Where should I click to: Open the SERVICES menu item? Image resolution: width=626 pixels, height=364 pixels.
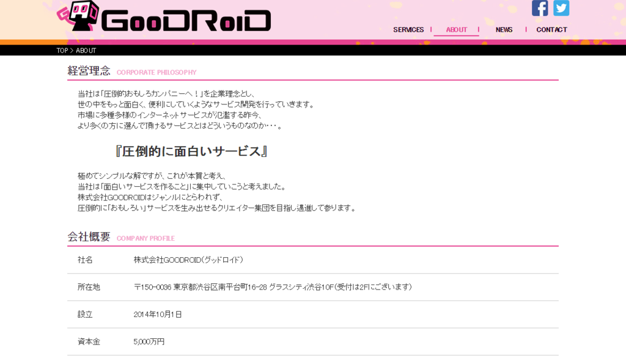click(x=408, y=30)
